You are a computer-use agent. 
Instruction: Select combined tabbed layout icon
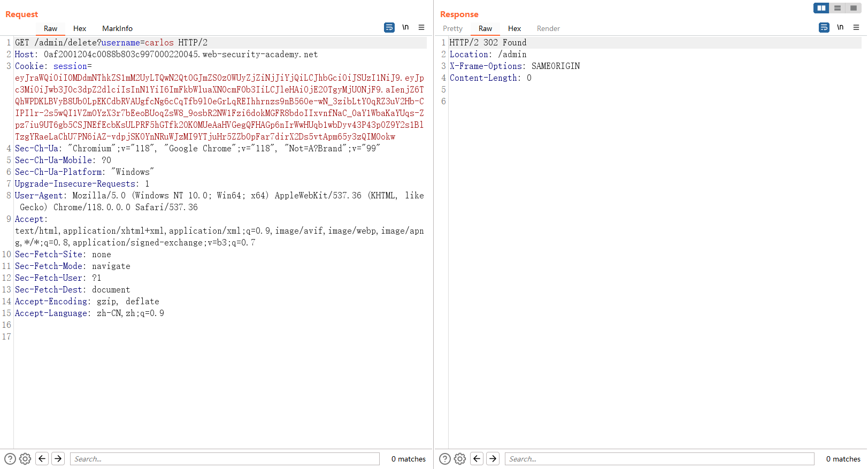854,8
